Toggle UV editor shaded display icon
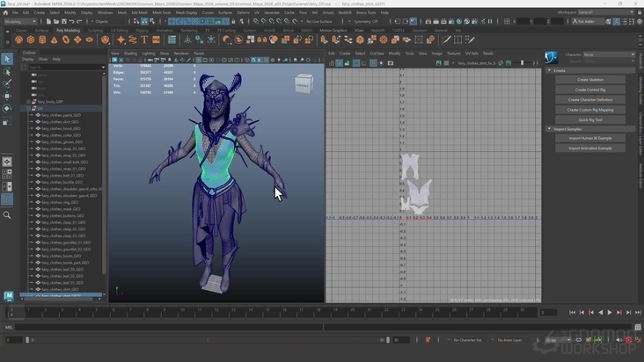 click(x=340, y=63)
